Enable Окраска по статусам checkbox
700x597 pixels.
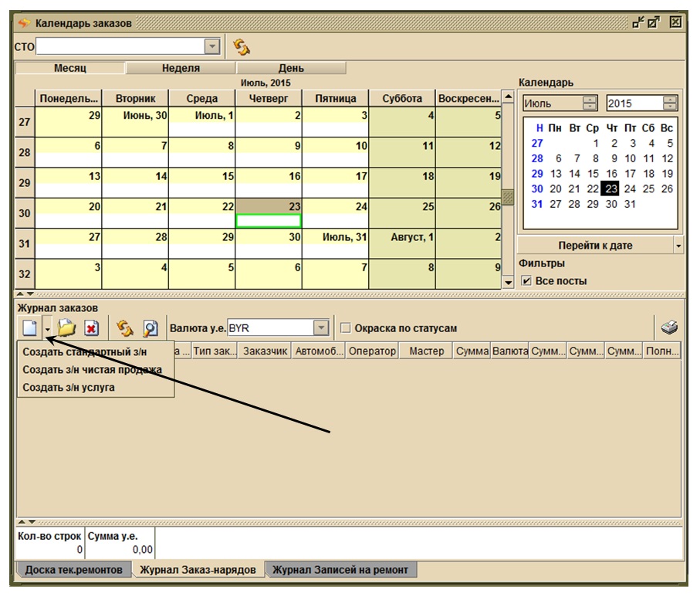(x=345, y=328)
